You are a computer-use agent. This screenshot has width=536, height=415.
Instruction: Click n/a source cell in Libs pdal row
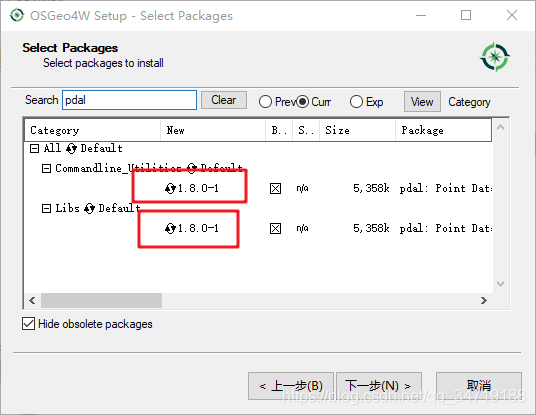point(303,228)
